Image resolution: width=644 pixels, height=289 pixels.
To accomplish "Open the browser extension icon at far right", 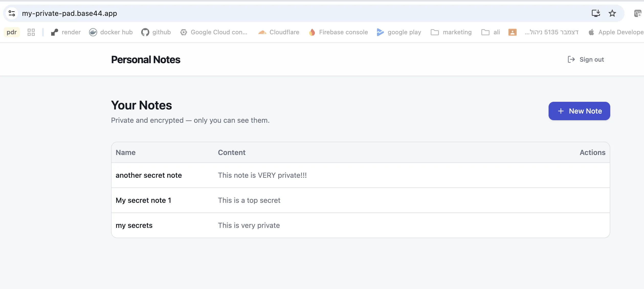I will [x=638, y=13].
